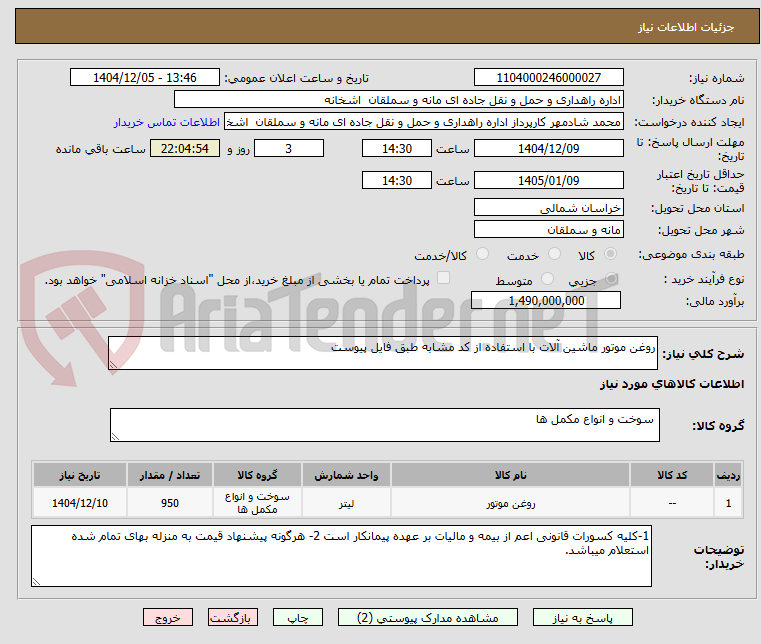This screenshot has width=761, height=644.
Task: Click the جزئیات اطلاعات نیاز header title
Action: tap(685, 27)
